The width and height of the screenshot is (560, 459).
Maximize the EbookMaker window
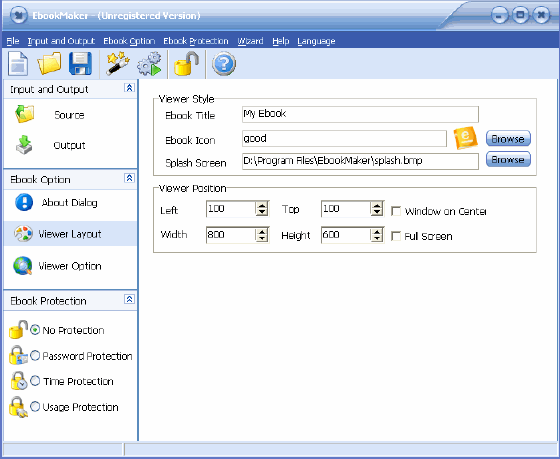coord(520,15)
